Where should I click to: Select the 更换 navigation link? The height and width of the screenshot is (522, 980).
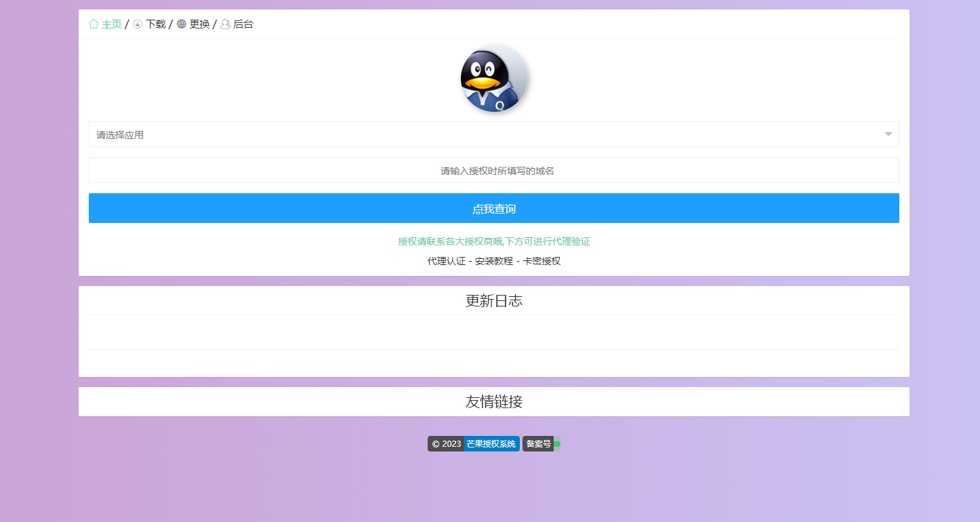click(199, 24)
